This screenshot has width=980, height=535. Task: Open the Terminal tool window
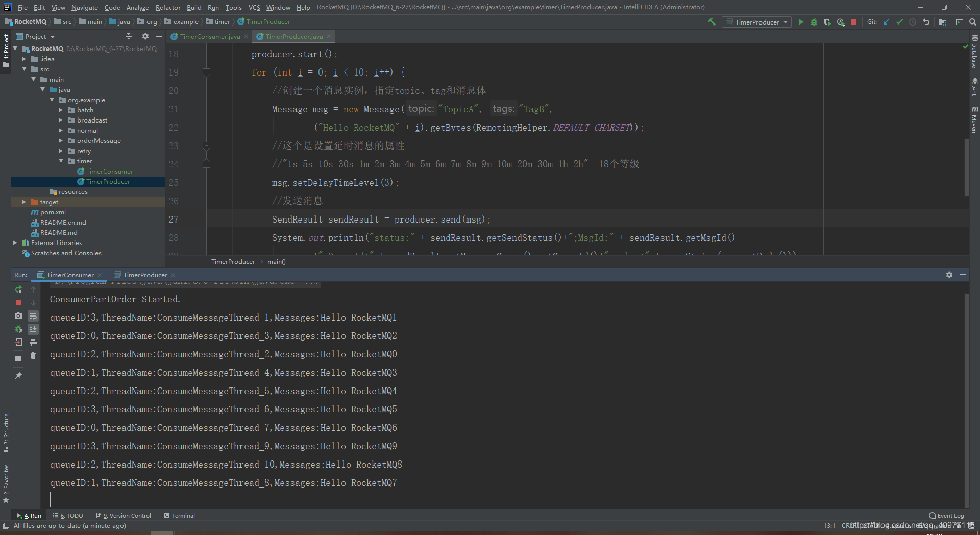pos(179,516)
